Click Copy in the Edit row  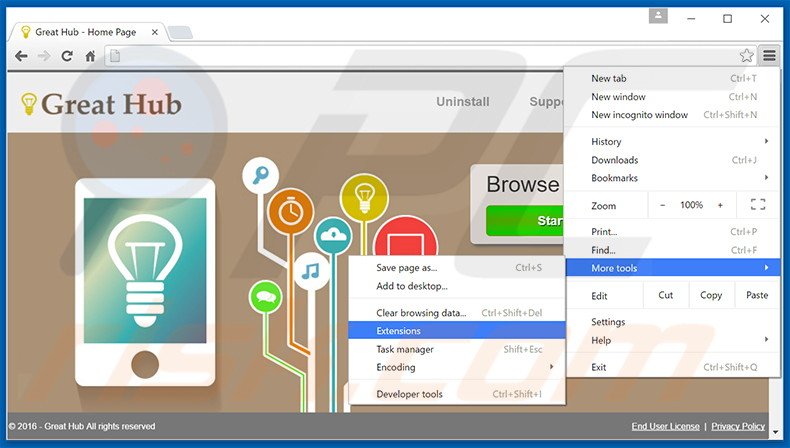click(711, 295)
